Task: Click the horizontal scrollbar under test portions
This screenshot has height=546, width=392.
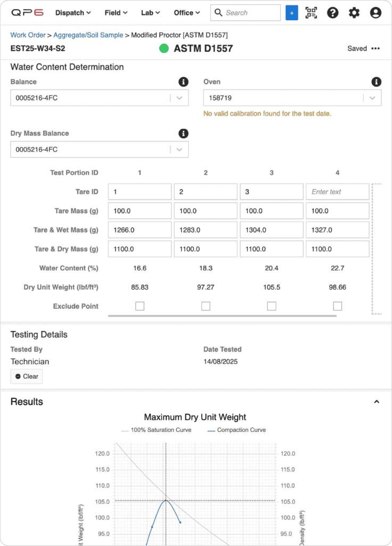Action: click(222, 316)
